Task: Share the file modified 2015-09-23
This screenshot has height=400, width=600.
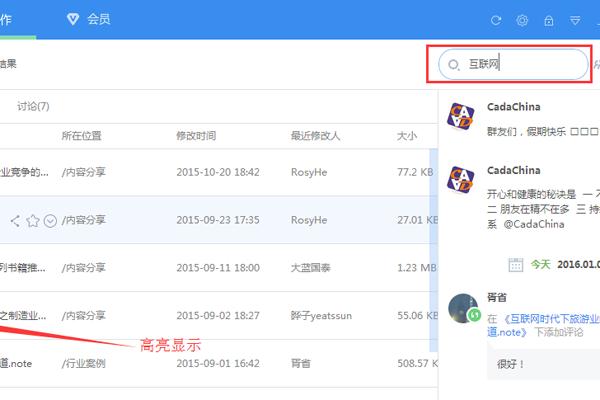Action: (x=15, y=220)
